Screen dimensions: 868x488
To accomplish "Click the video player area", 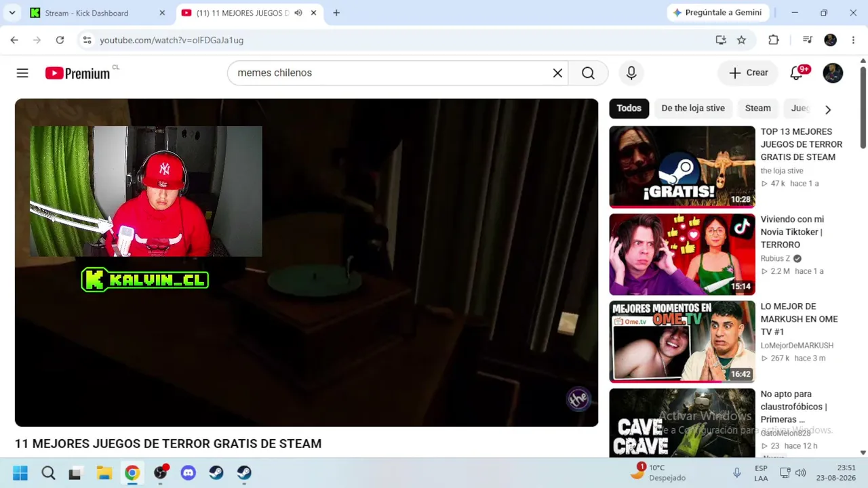I will 307,262.
